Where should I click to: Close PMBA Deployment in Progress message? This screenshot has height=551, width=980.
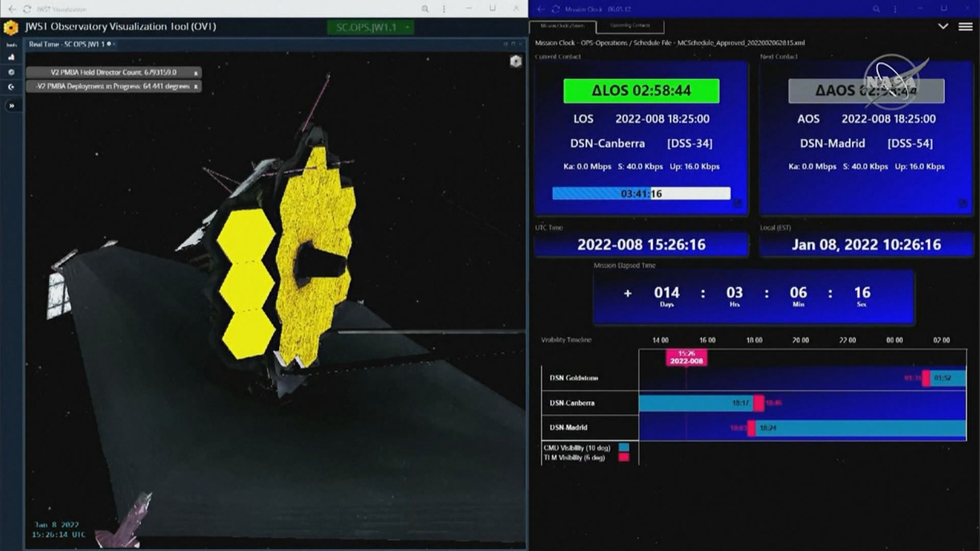[x=195, y=87]
